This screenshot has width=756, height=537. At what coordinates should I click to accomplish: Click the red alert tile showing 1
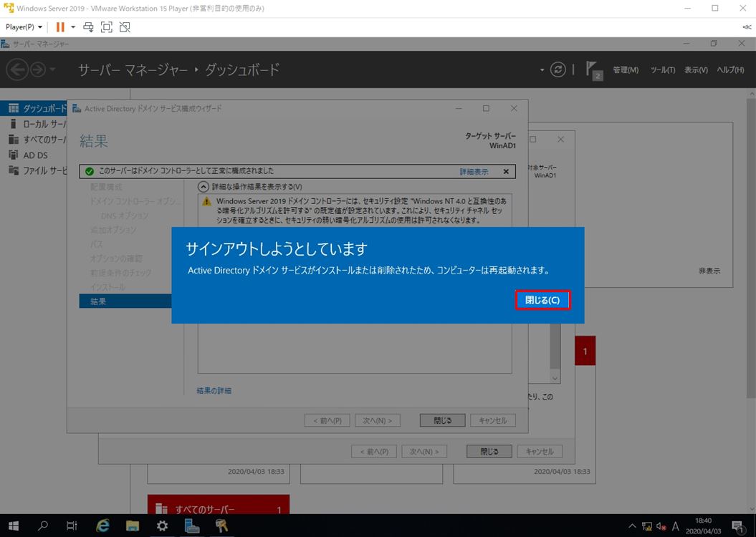click(x=585, y=351)
